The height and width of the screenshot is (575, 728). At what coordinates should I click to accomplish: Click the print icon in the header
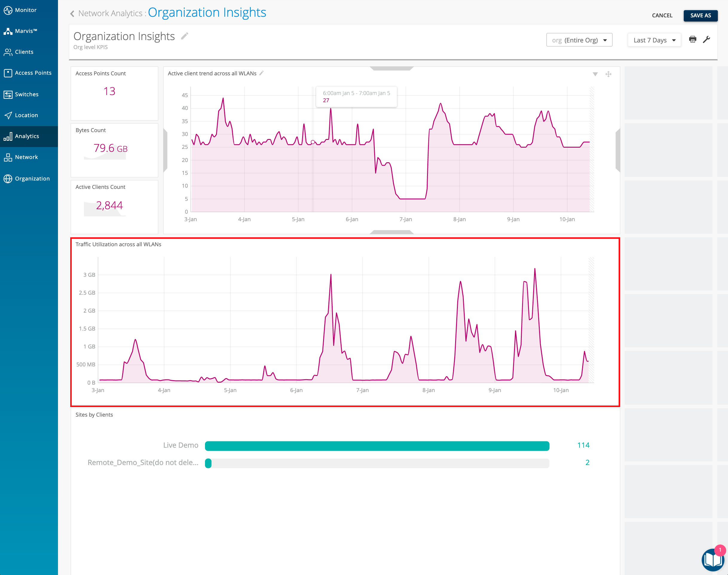[692, 39]
